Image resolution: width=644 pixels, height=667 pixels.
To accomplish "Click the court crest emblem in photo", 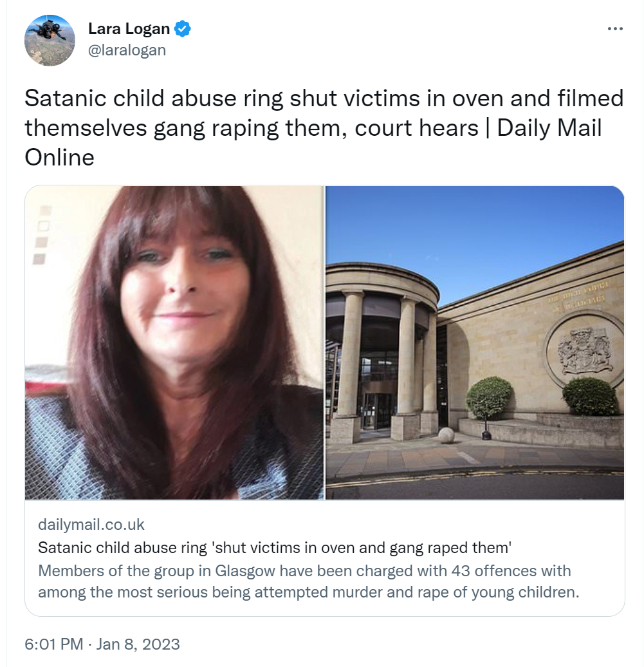I will [585, 350].
